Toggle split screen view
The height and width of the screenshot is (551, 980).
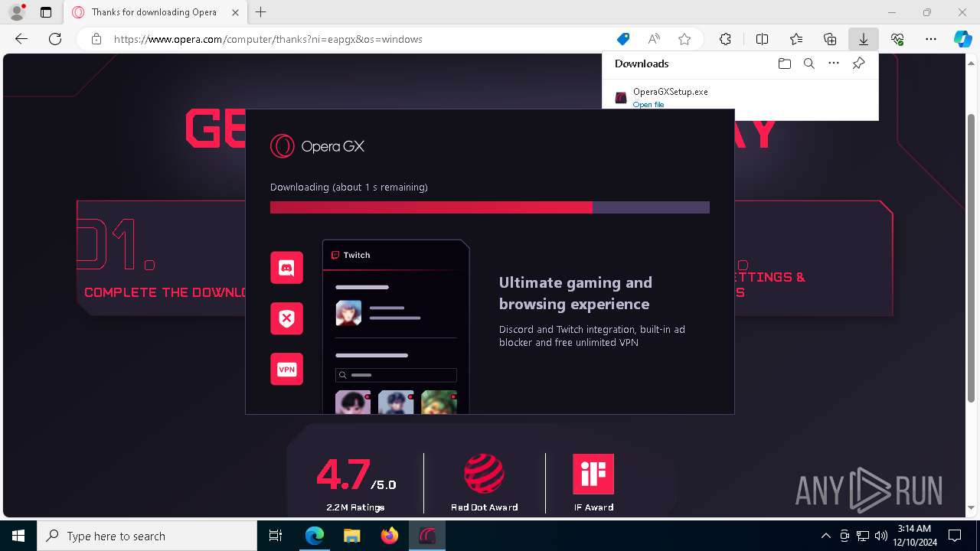(762, 39)
